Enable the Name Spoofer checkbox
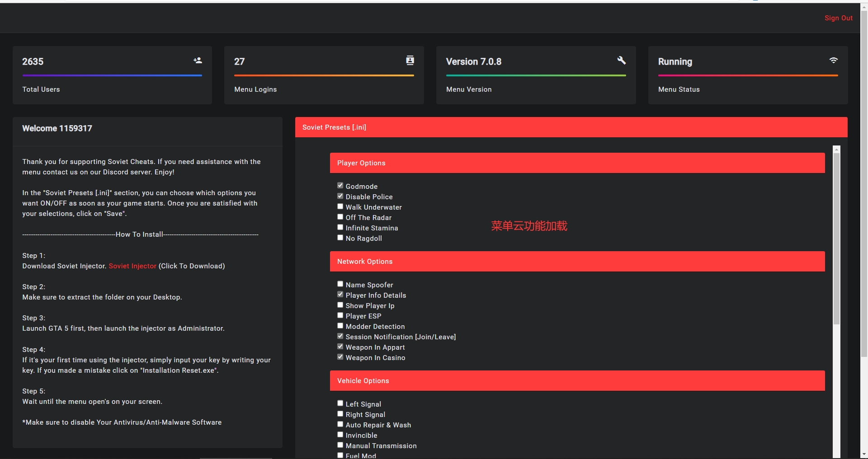 pos(340,284)
